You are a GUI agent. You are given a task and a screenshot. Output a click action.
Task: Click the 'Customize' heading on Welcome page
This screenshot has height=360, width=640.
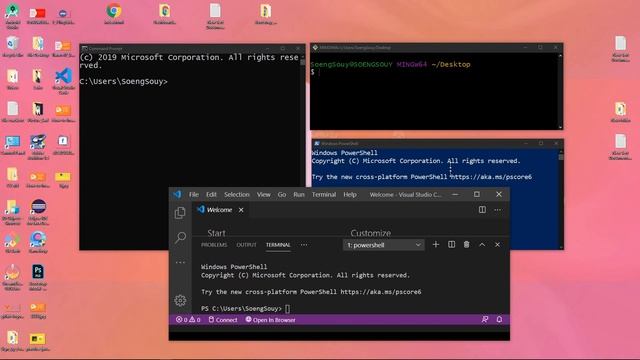371,233
